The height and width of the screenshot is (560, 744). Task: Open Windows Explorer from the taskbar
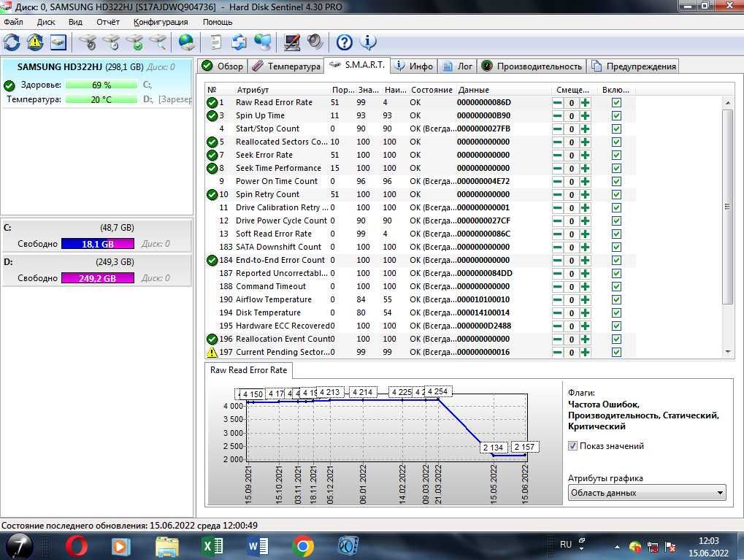167,547
